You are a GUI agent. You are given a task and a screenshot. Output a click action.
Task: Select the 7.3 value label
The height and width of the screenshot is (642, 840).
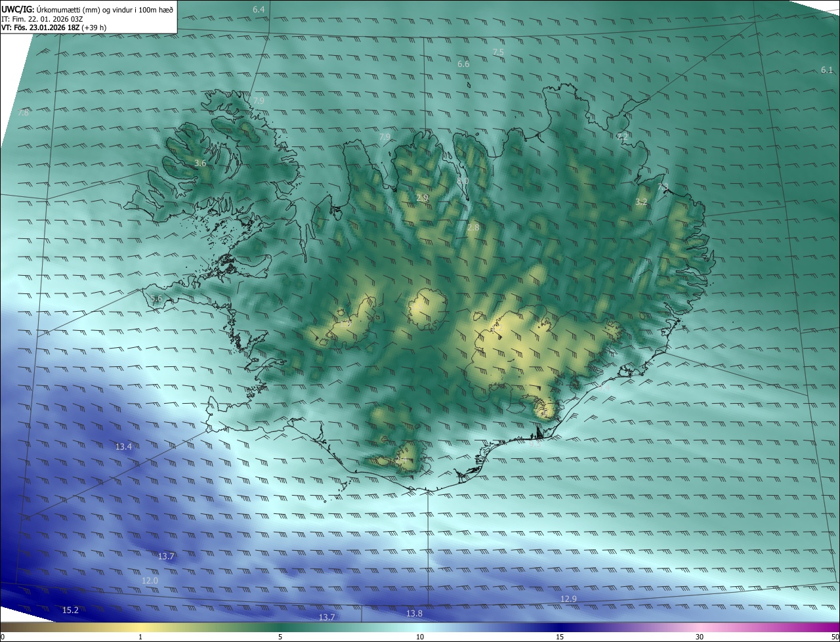point(663,187)
